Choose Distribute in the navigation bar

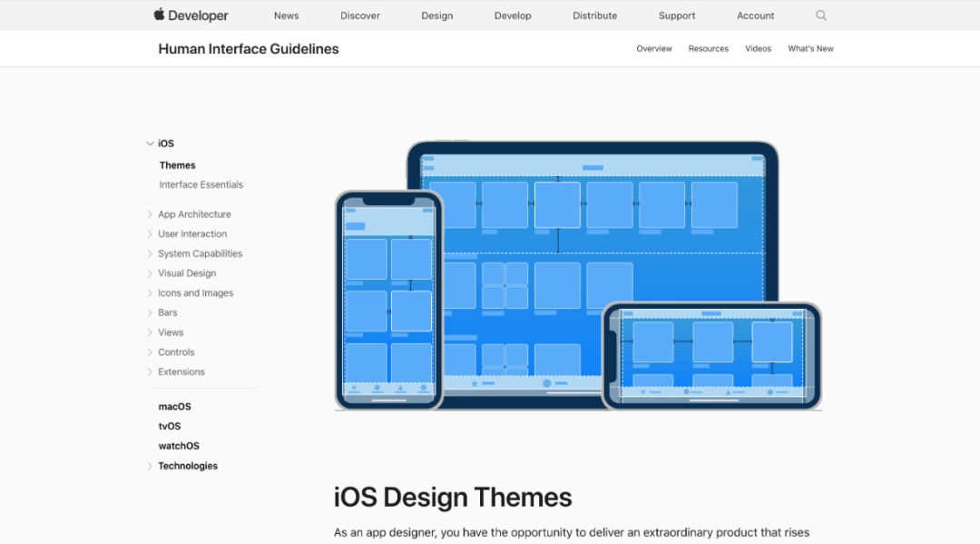(x=595, y=15)
